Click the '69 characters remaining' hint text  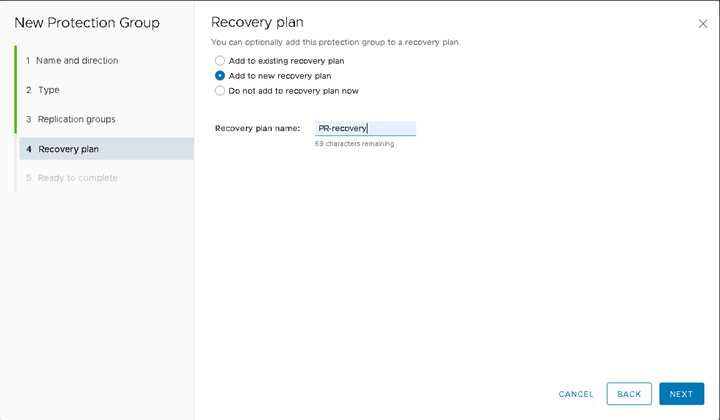[354, 144]
